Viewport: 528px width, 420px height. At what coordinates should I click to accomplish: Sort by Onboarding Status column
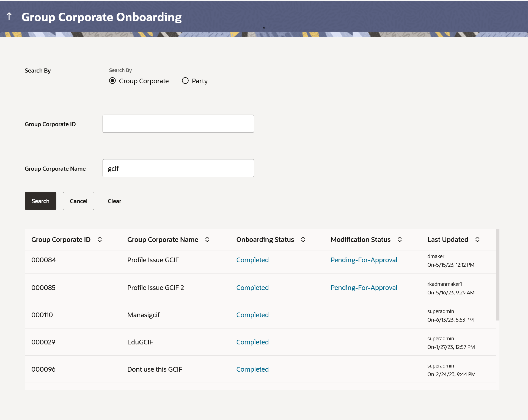tap(303, 239)
